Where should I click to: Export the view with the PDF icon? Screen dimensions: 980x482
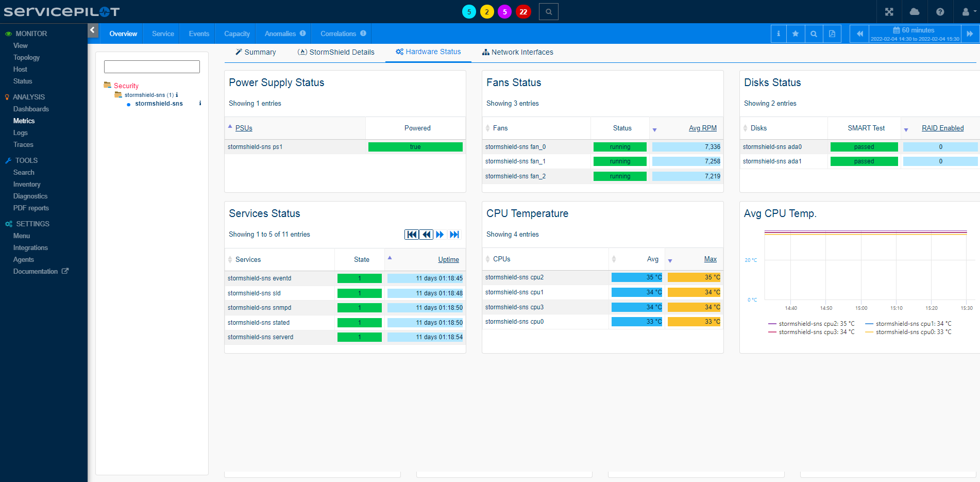(832, 34)
